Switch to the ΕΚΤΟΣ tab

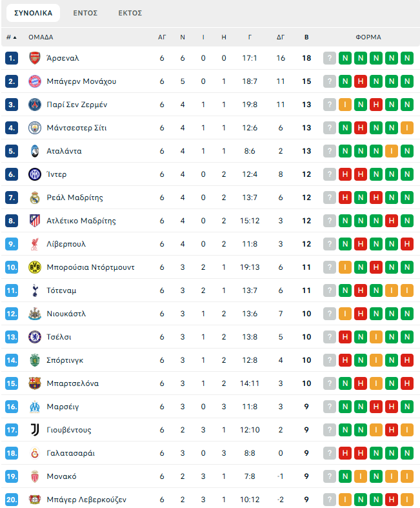(130, 13)
